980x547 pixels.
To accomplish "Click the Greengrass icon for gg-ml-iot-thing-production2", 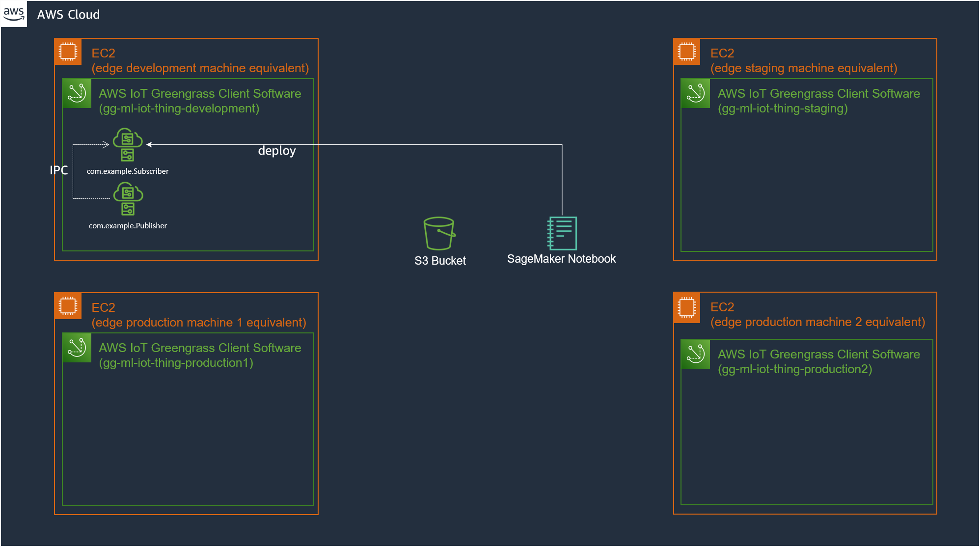I will 695,354.
